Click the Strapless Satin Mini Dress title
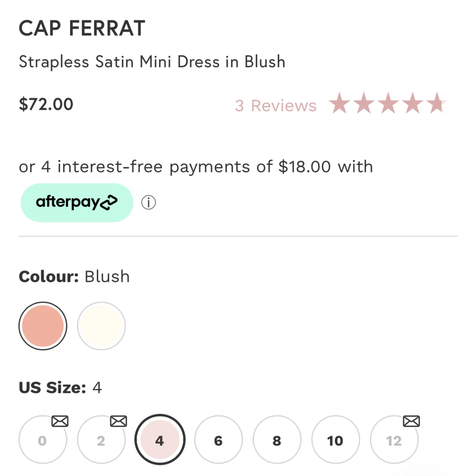Screen dimensions: 476x476 [152, 62]
